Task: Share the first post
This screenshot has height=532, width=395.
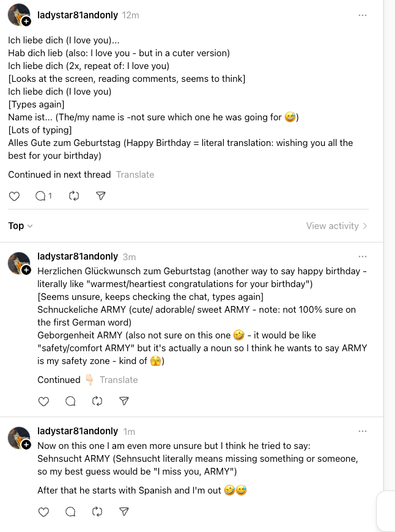Action: click(x=101, y=195)
